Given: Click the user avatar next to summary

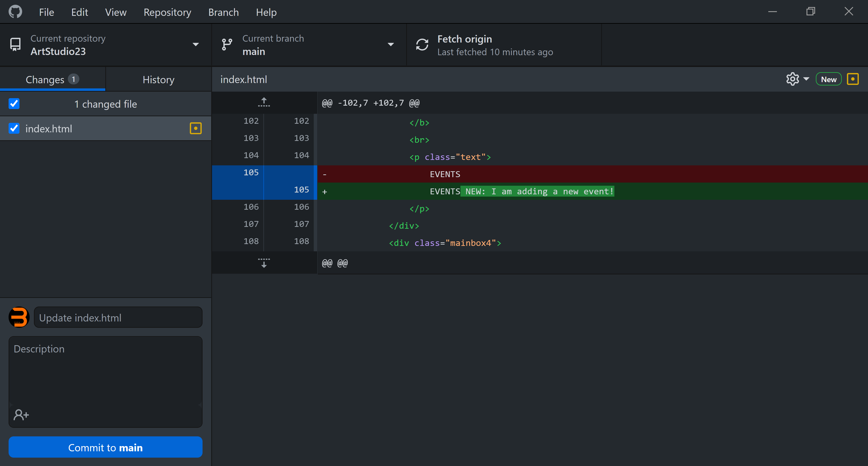Looking at the screenshot, I should point(19,317).
